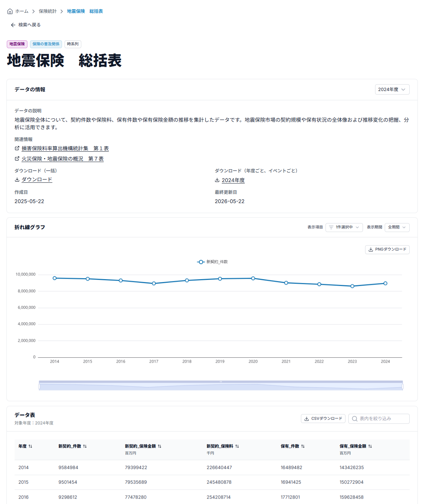Open the 2024年度 year dropdown
The width and height of the screenshot is (425, 504).
tap(392, 90)
